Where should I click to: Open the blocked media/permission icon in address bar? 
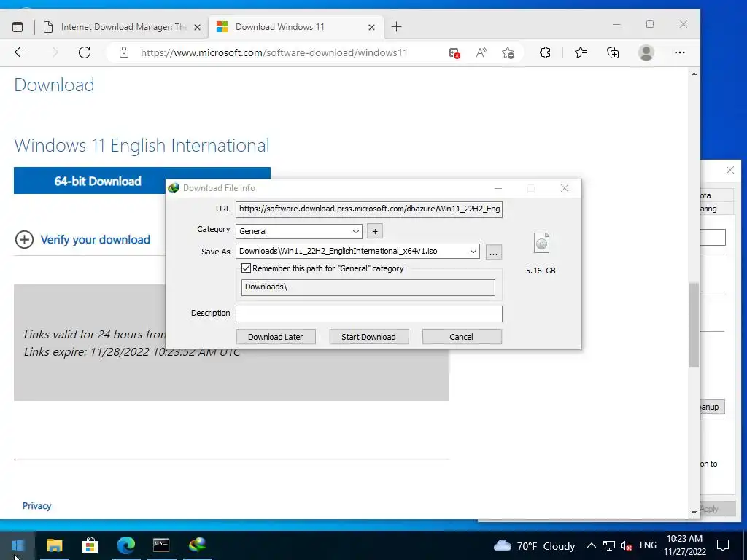[x=454, y=52]
